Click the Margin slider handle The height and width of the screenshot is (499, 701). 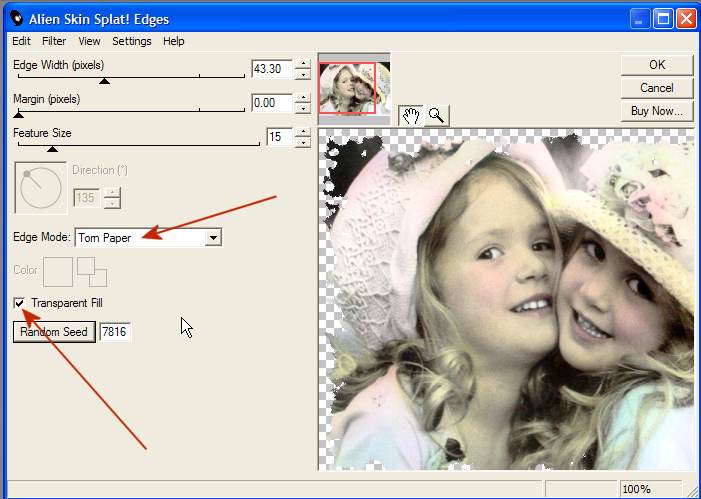coord(18,114)
